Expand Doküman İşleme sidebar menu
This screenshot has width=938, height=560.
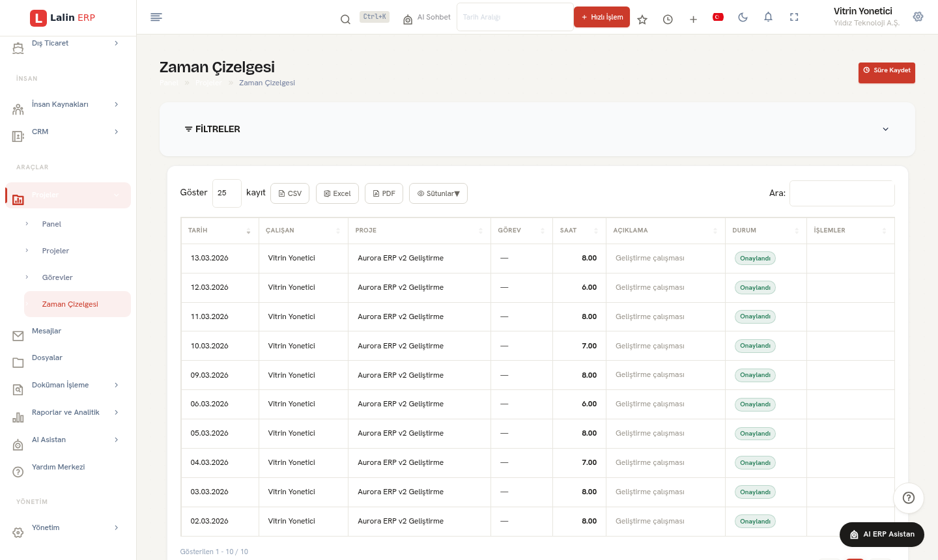[68, 385]
